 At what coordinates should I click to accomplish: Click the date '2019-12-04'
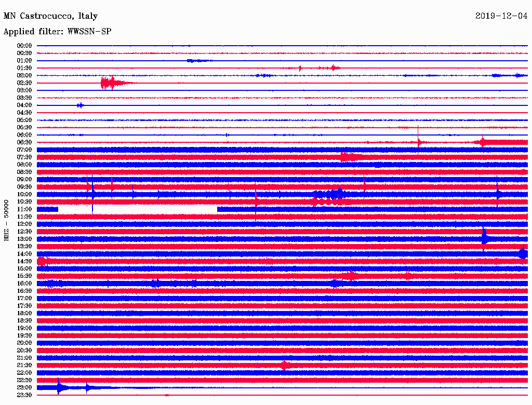pyautogui.click(x=501, y=16)
